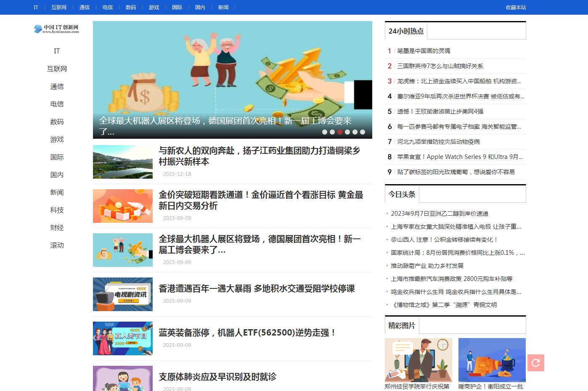Open the main carousel banner image
This screenshot has height=391, width=588.
pos(233,80)
